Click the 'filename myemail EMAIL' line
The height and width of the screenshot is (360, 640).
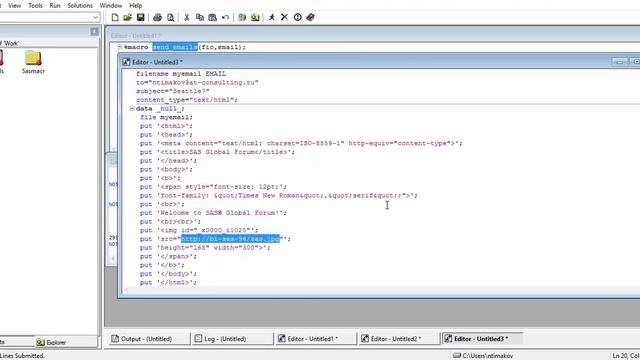(x=181, y=73)
